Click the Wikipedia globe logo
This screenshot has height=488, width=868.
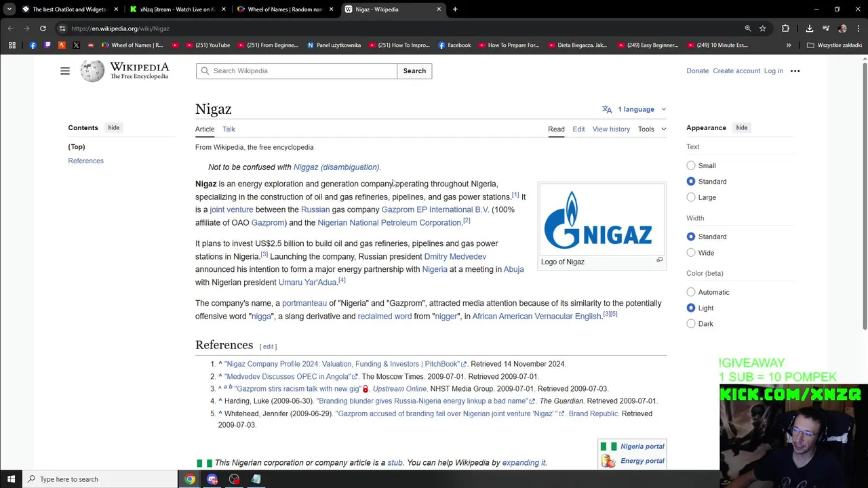tap(92, 70)
